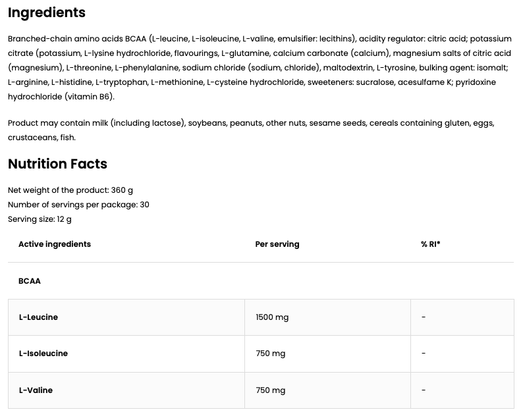Click the % RI dash in L-Valine row
Image resolution: width=523 pixels, height=420 pixels.
coord(424,390)
